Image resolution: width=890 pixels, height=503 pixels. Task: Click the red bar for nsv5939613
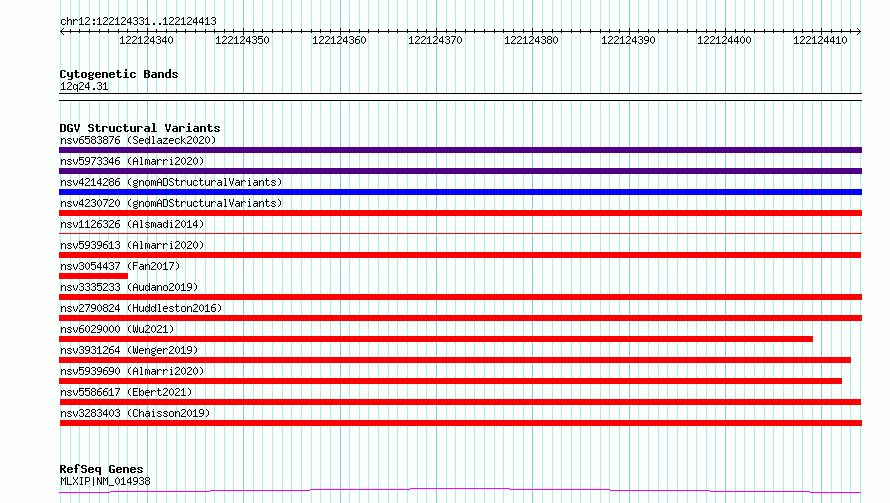(460, 255)
